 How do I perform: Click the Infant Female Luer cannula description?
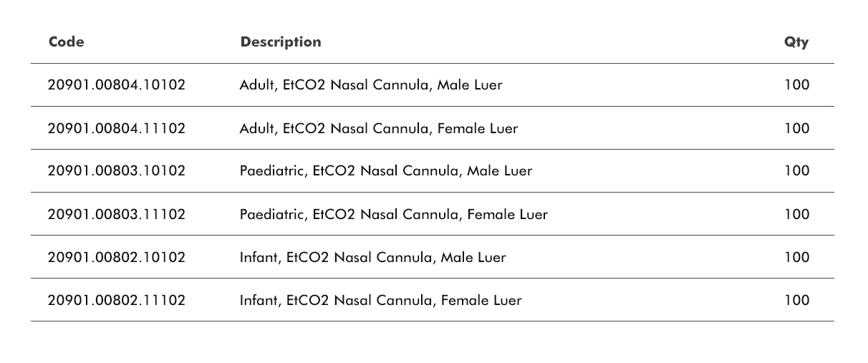point(381,301)
